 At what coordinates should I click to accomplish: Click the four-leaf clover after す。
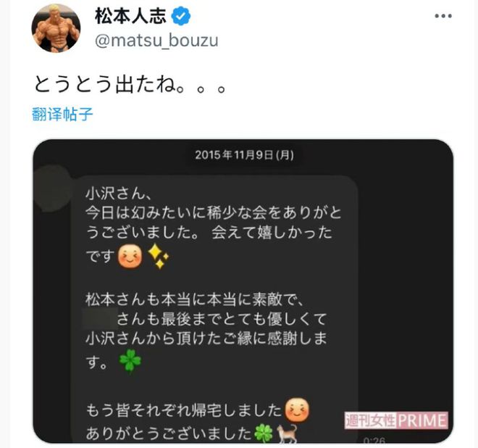[x=130, y=362]
